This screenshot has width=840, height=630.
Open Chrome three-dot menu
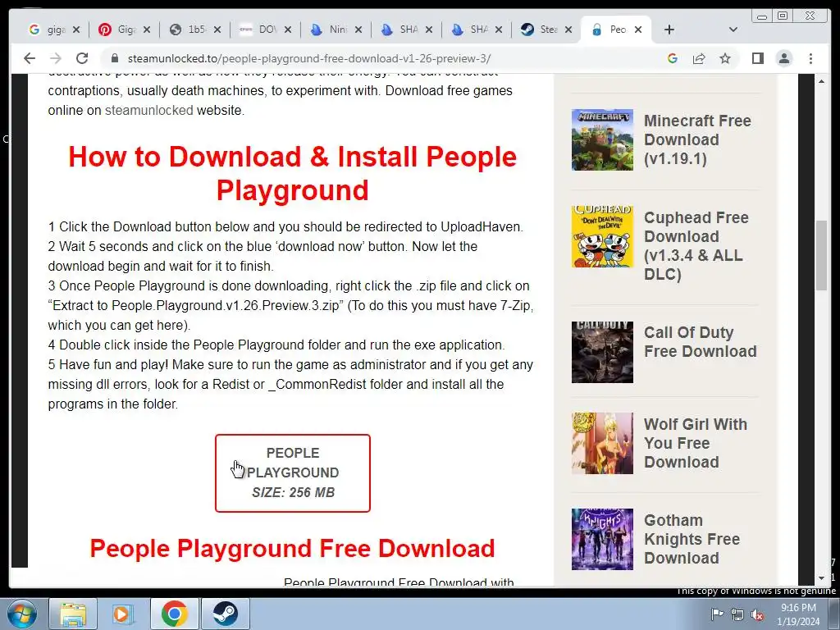click(810, 58)
